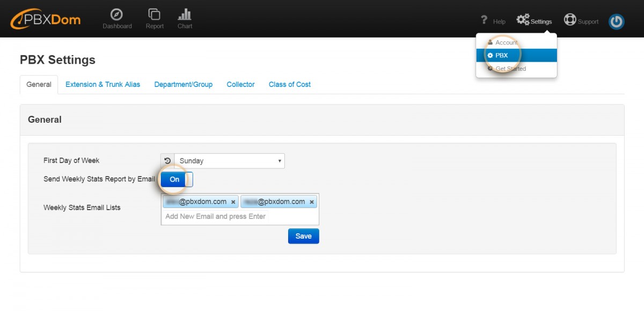
Task: Open the Chart bar-graph icon
Action: [185, 14]
